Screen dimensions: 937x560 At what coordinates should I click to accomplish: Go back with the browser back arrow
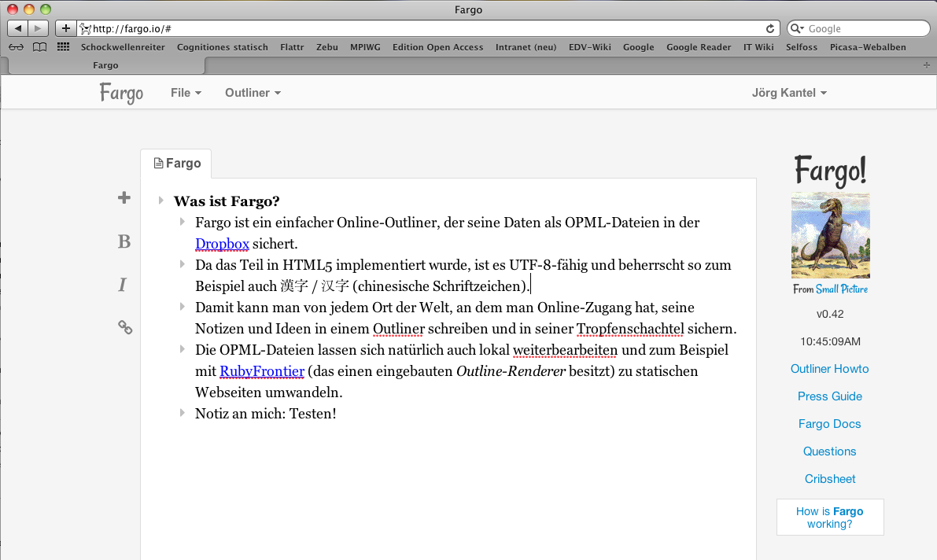[17, 28]
